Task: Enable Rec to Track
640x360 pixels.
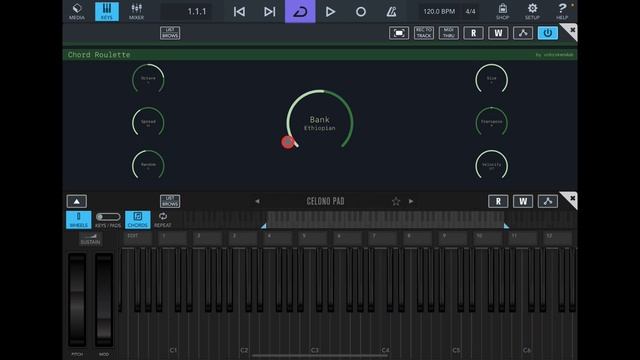Action: click(x=424, y=33)
